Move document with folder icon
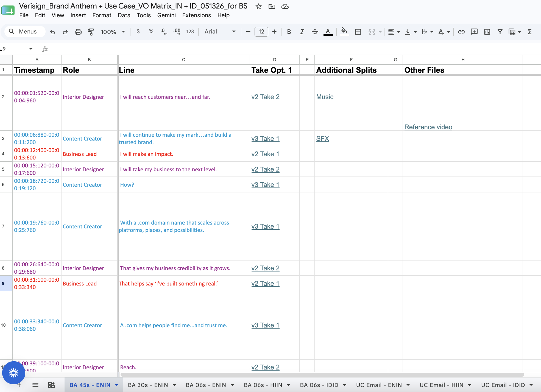Screen dimensions: 541x392 coord(272,6)
